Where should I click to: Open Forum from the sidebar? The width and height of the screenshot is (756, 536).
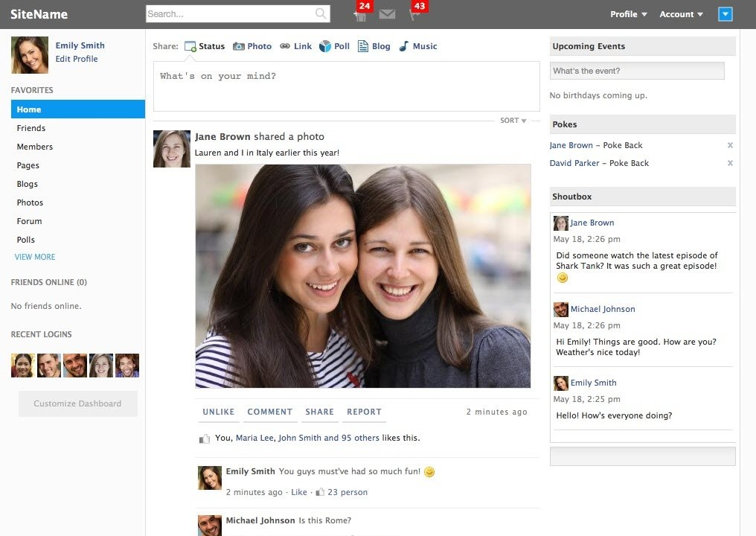(30, 221)
